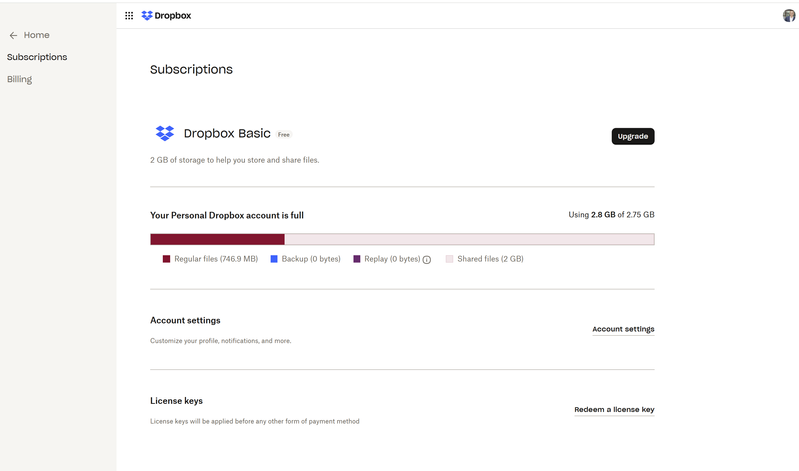
Task: Open Billing in the sidebar
Action: (x=20, y=79)
